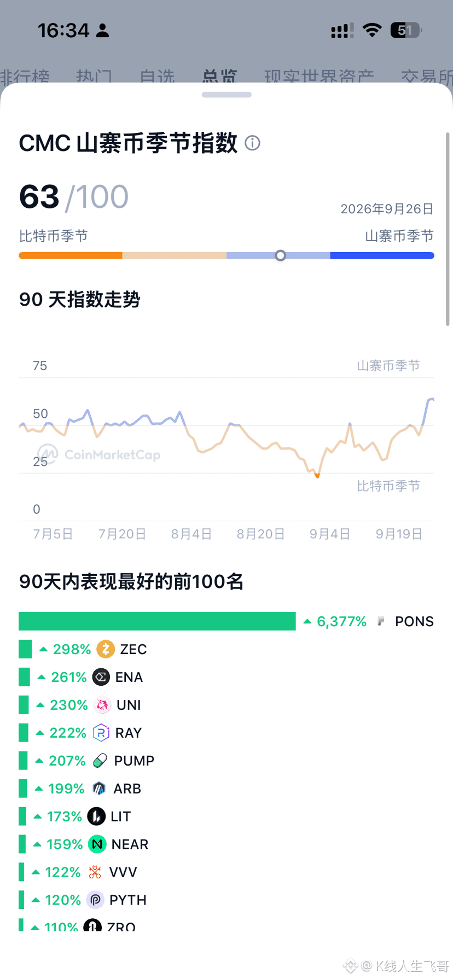Tap the UNI unicorn icon
The width and height of the screenshot is (453, 980).
point(102,705)
